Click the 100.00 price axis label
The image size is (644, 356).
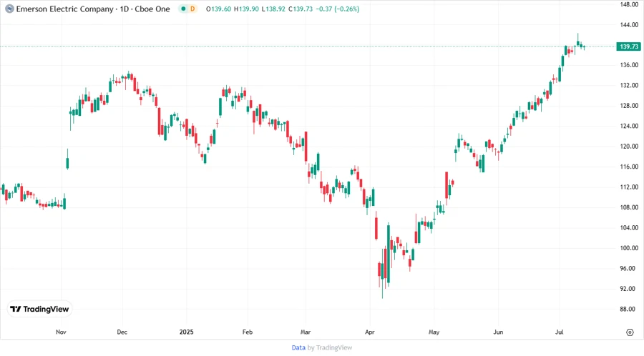[x=629, y=248]
